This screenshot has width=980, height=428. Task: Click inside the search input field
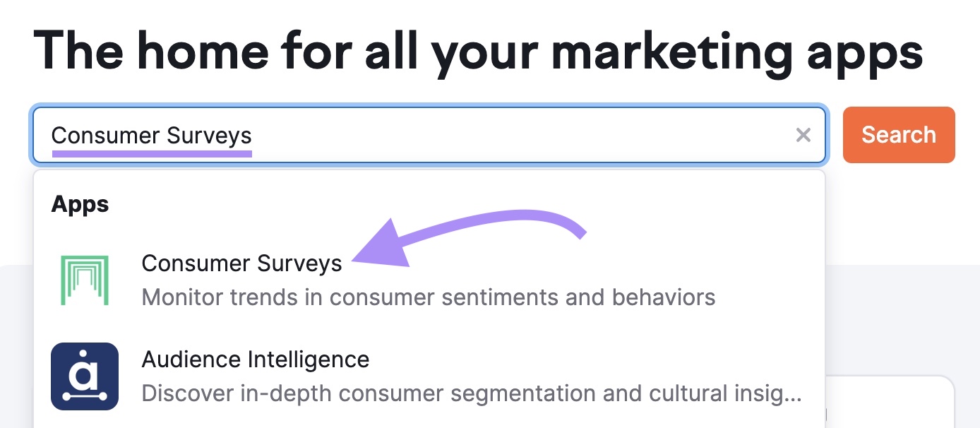coord(424,135)
